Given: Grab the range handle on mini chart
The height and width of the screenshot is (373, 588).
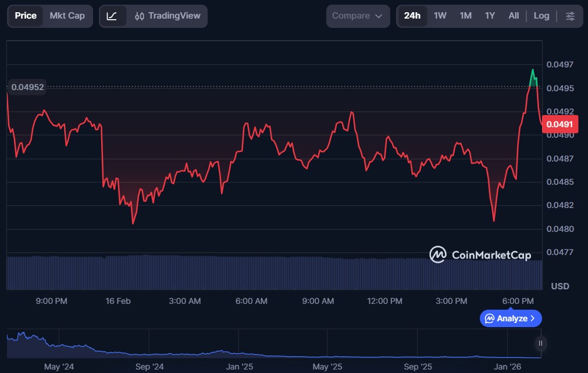Looking at the screenshot, I should click(x=541, y=343).
